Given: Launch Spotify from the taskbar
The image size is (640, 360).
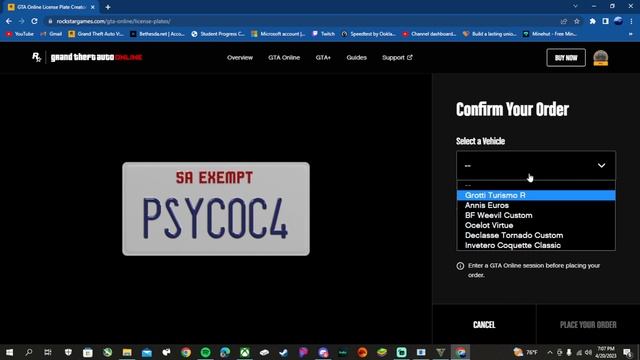Looking at the screenshot, I should pos(205,352).
